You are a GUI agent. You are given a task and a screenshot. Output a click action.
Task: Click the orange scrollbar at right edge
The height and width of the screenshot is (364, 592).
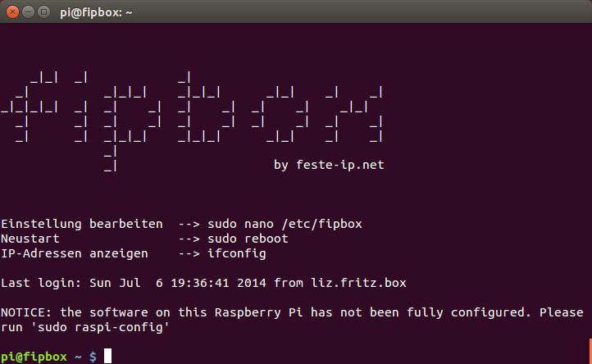pos(590,351)
